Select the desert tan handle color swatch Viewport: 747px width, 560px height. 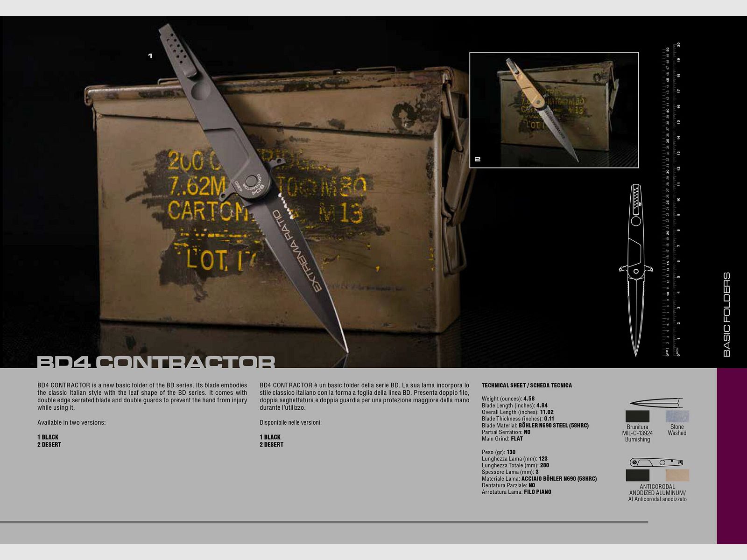[677, 475]
